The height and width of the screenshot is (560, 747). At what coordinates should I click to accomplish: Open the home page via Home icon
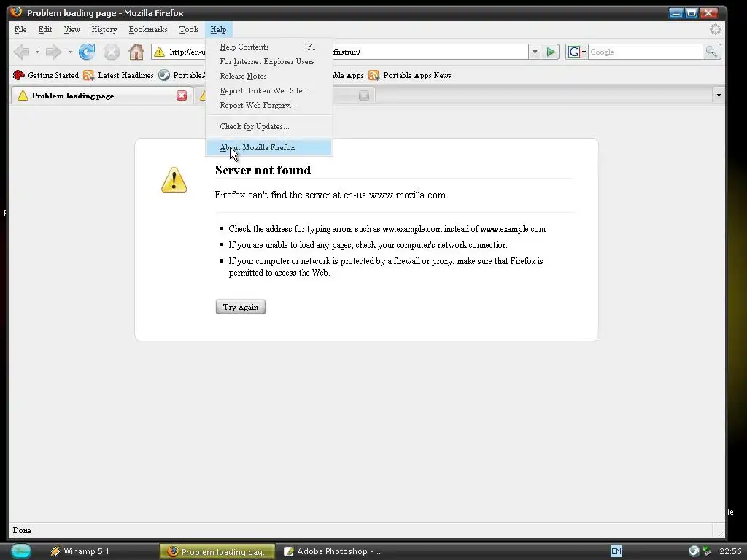tap(136, 52)
